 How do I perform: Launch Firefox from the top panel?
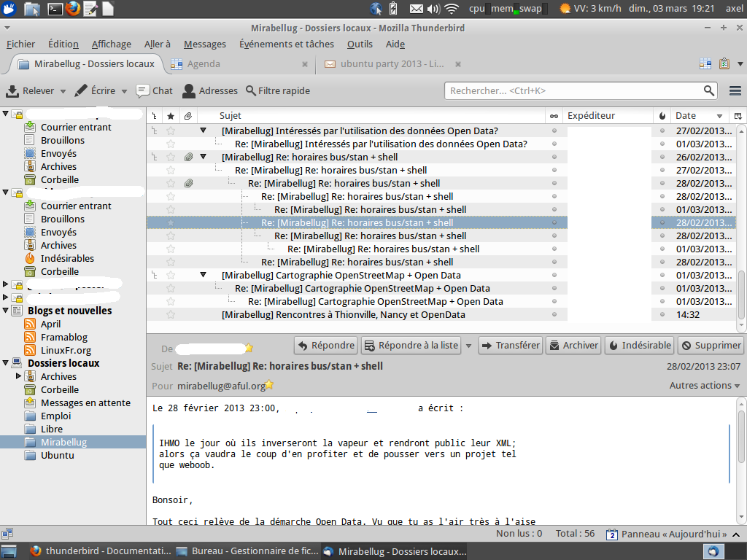point(73,8)
